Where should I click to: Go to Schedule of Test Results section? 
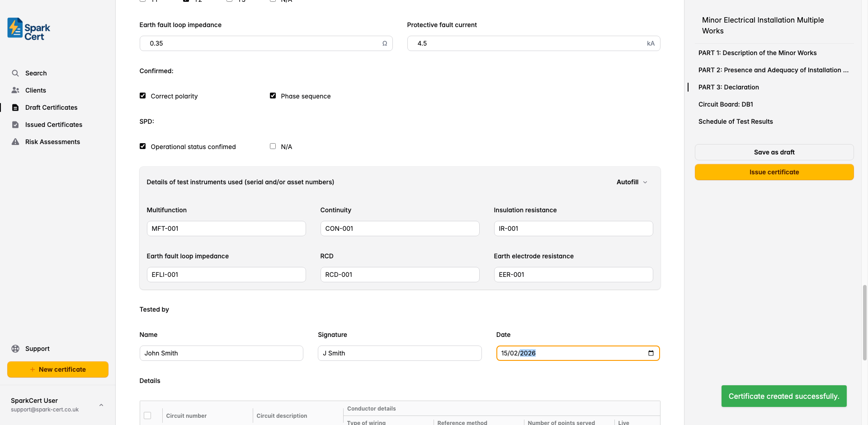coord(735,121)
